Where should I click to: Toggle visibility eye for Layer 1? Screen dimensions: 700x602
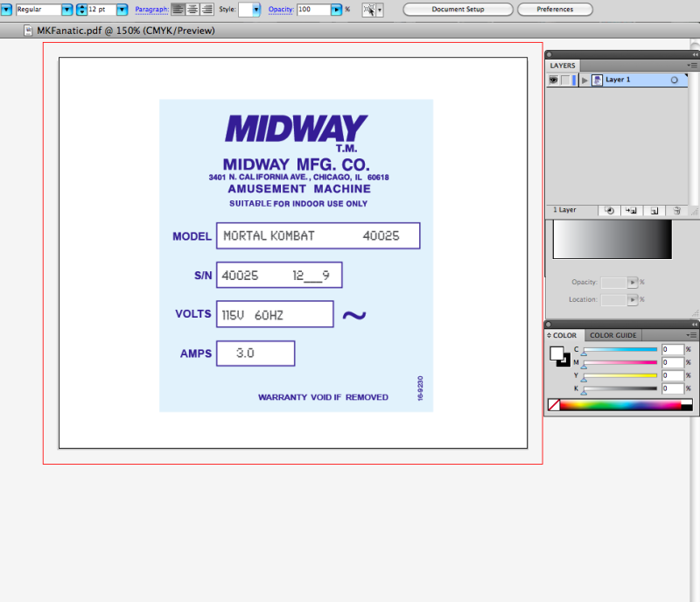point(554,80)
